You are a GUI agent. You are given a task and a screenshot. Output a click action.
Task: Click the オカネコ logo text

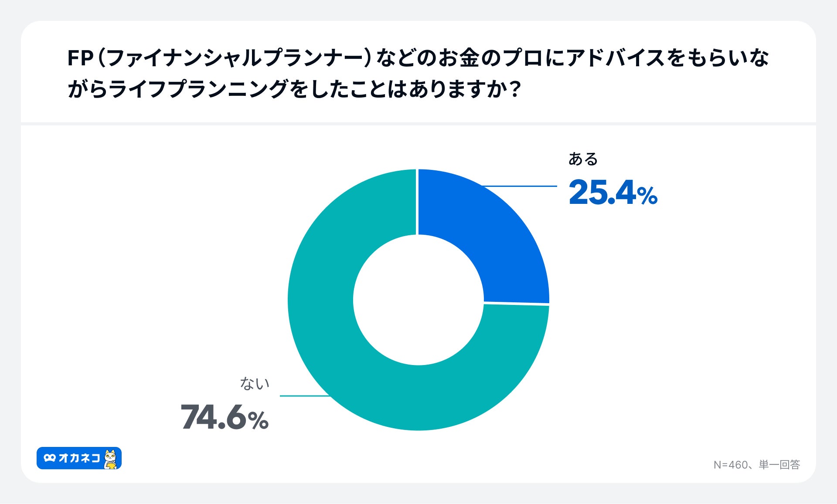(x=79, y=458)
